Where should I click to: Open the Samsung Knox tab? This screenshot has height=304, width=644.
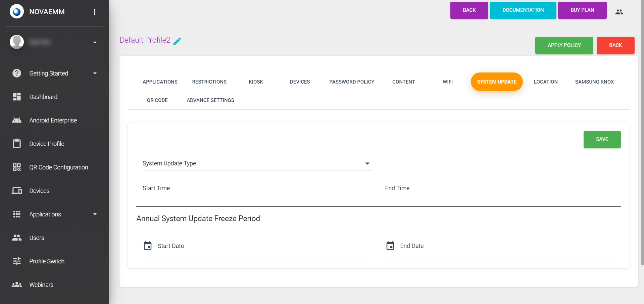(594, 82)
